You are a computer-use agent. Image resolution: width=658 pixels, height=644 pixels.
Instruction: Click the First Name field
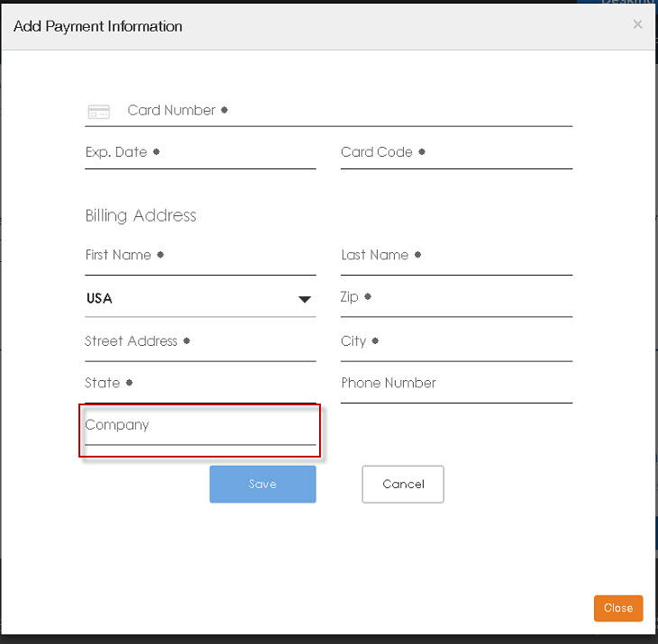(x=200, y=256)
